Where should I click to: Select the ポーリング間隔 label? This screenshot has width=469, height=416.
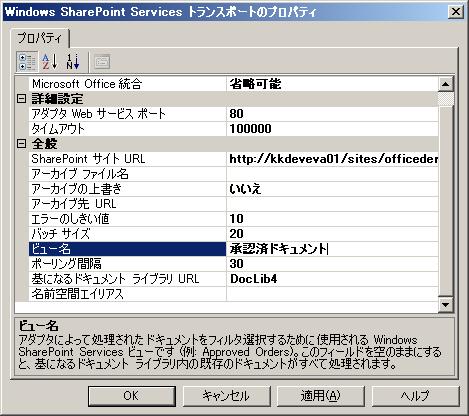pos(127,264)
